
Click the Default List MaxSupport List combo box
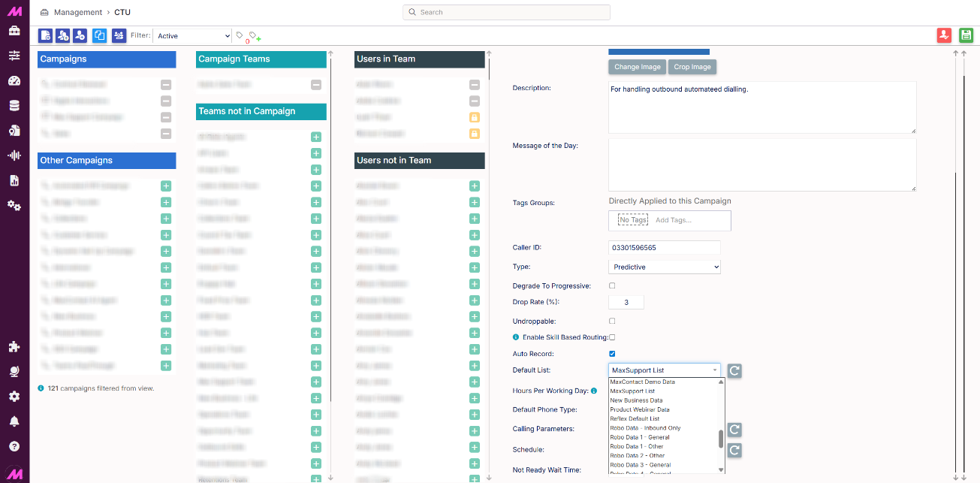click(x=665, y=370)
